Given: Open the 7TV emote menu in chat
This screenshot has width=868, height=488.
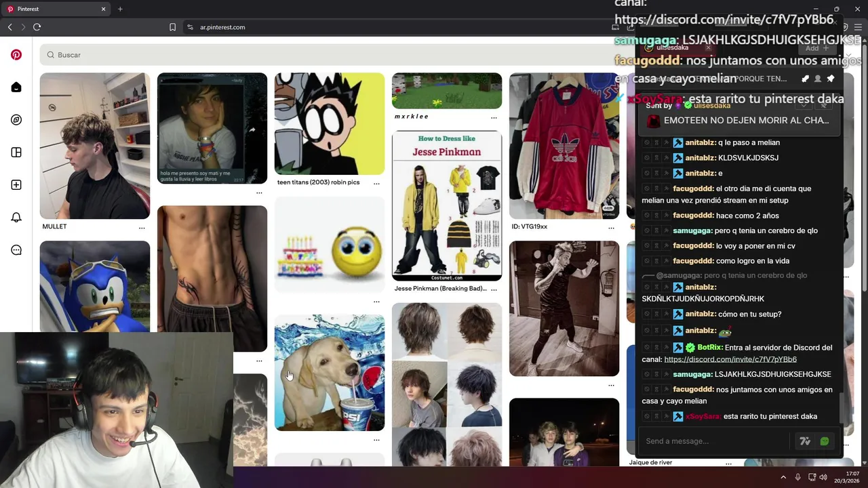Looking at the screenshot, I should (805, 441).
